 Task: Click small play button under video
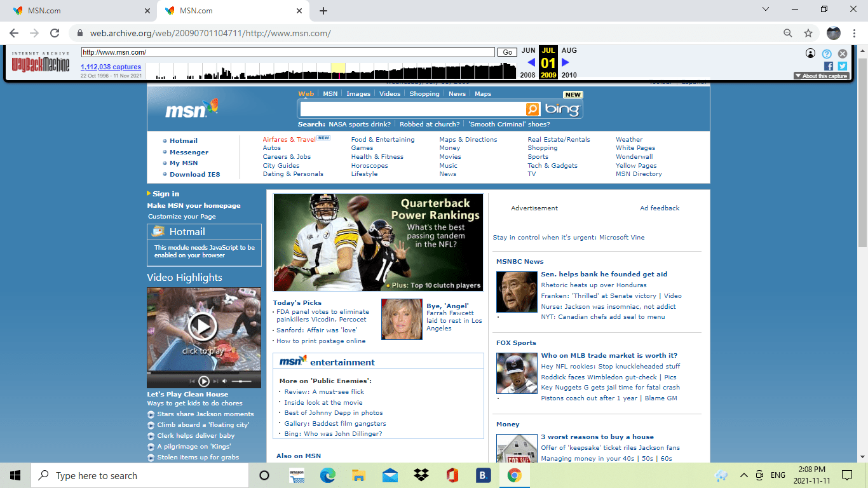tap(204, 381)
